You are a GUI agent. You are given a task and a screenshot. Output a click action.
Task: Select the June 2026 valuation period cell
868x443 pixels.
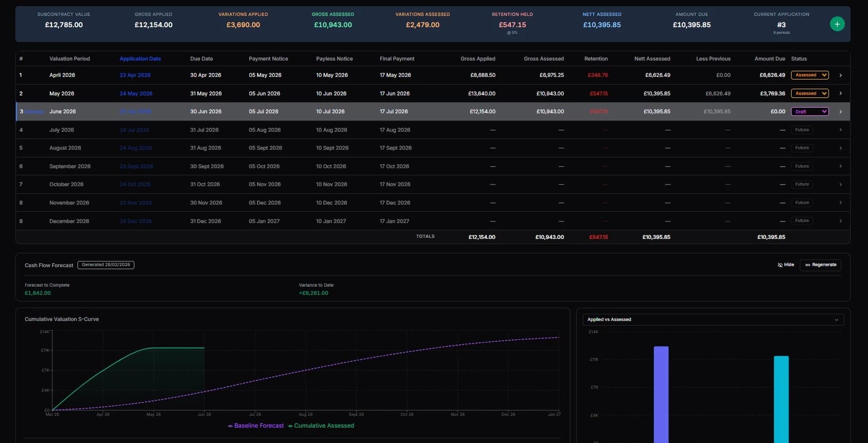coord(63,112)
